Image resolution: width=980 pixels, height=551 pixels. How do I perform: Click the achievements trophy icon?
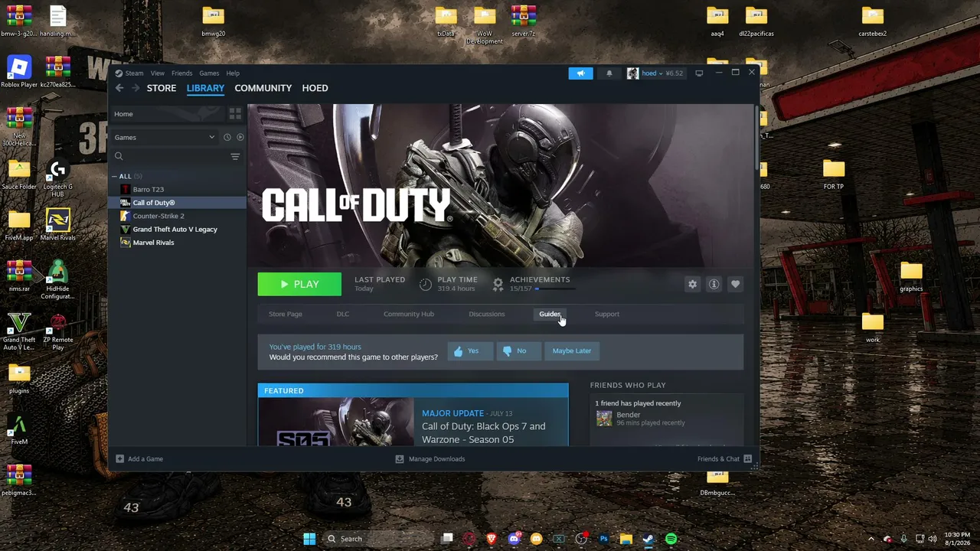coord(498,284)
